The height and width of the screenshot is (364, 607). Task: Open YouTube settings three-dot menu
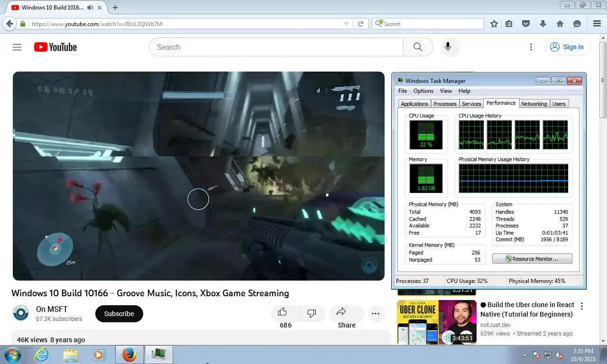pos(531,47)
